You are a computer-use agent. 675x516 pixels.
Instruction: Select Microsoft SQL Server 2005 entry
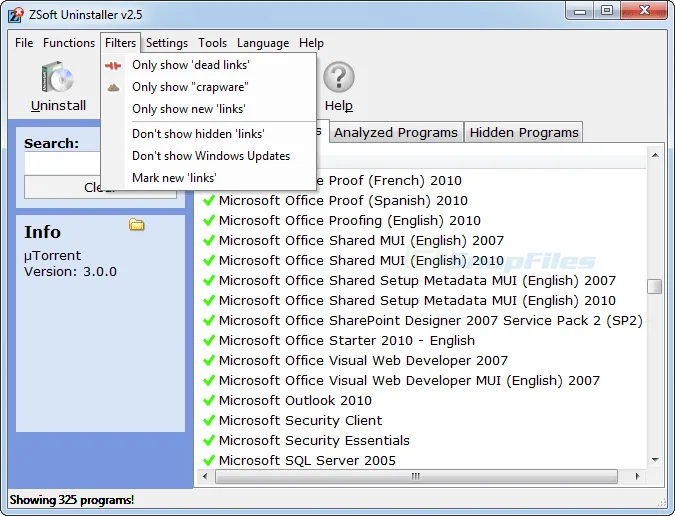(307, 460)
